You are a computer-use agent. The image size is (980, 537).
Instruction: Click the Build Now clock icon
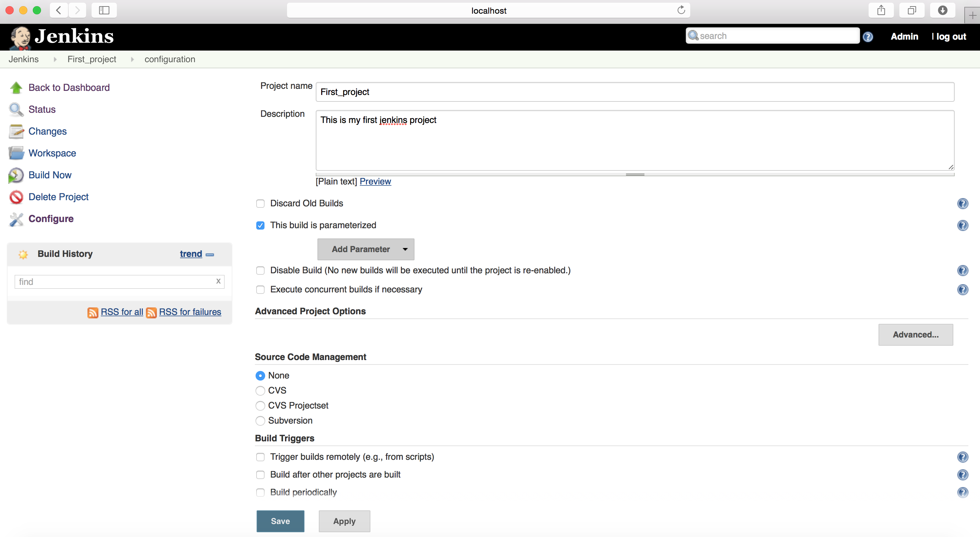(x=16, y=175)
